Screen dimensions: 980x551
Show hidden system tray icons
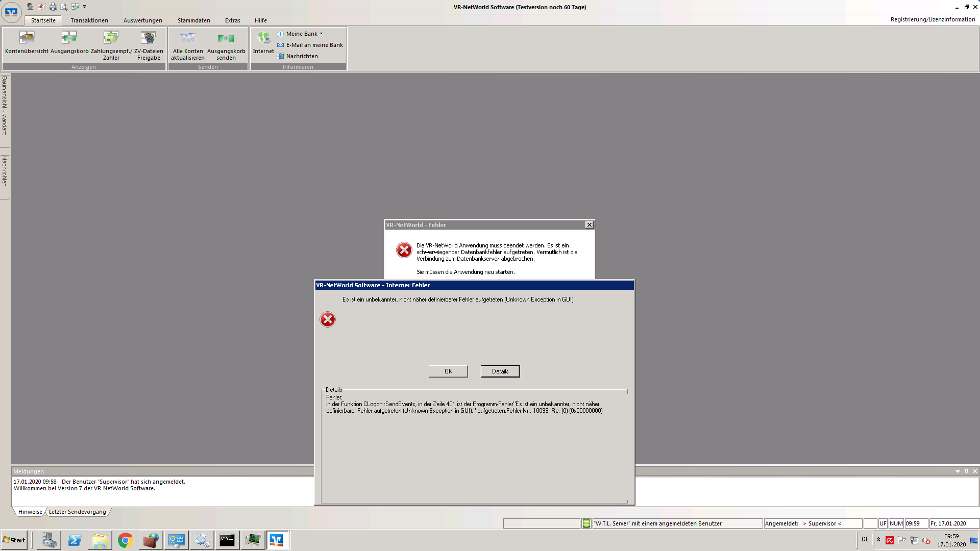pos(878,540)
